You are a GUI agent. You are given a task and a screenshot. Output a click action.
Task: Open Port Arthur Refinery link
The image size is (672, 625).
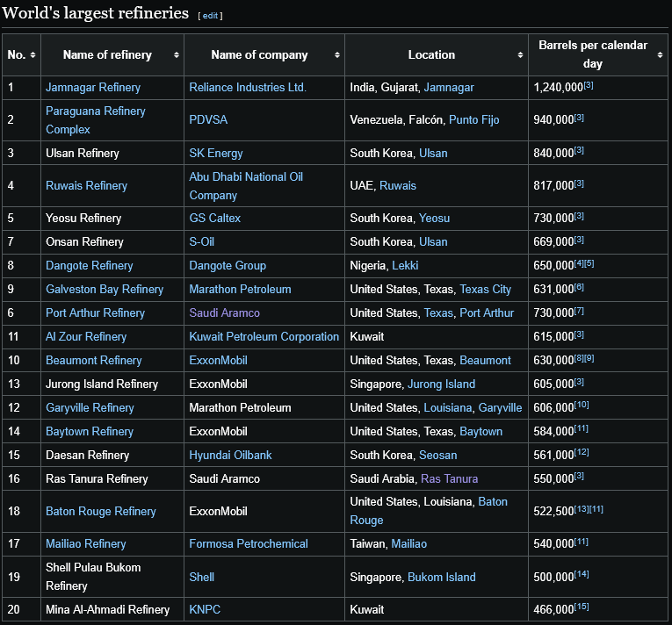[x=95, y=312]
